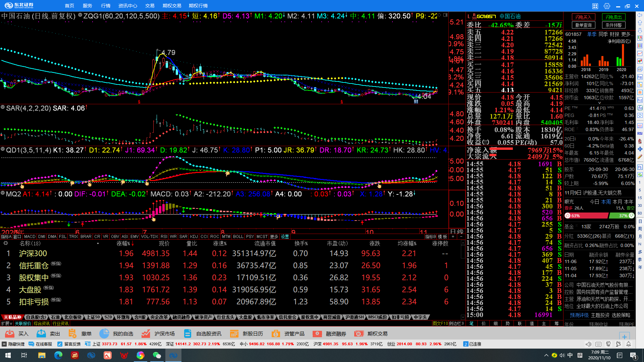Toggle the ZQG1 indicator circle marker
The width and height of the screenshot is (644, 362).
80,15
